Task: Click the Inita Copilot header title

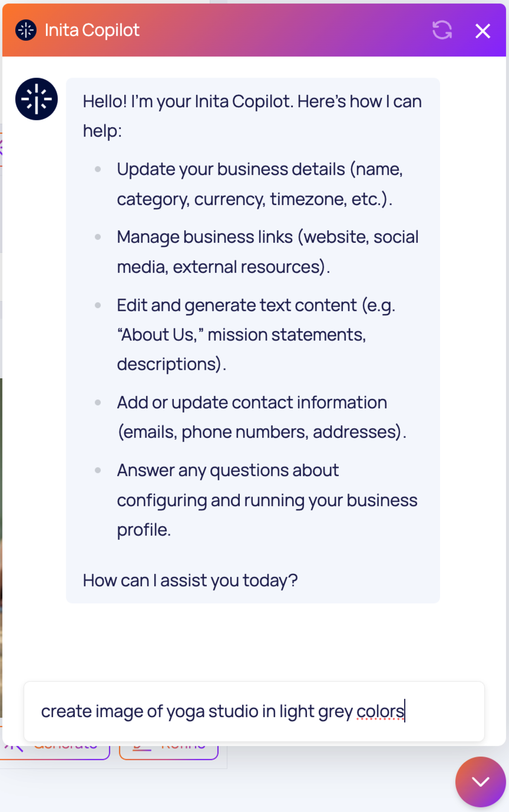Action: [92, 30]
